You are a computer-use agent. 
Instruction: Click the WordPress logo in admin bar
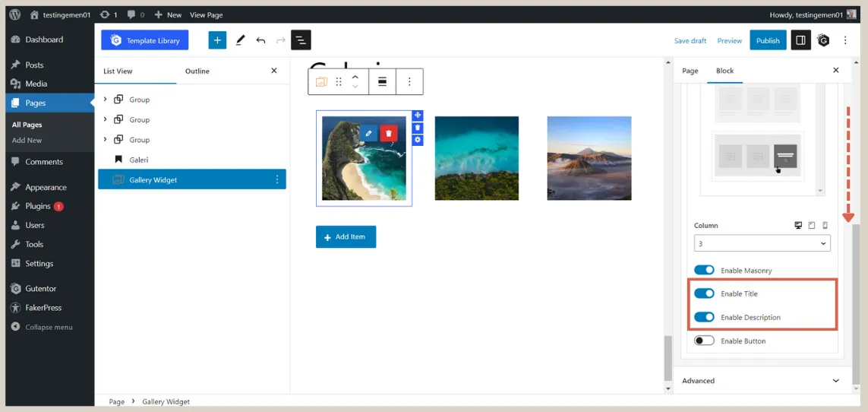[x=15, y=15]
